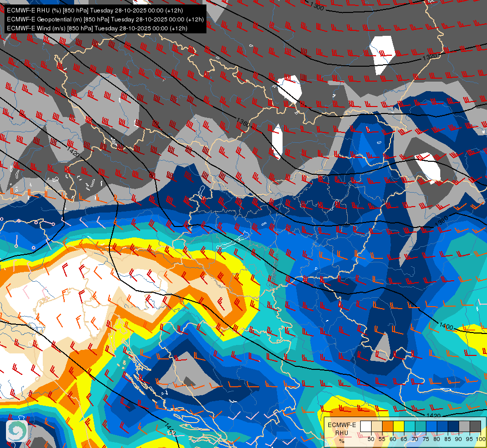The width and height of the screenshot is (487, 448).
Task: Click the 85 legend tick label
Action: [448, 439]
